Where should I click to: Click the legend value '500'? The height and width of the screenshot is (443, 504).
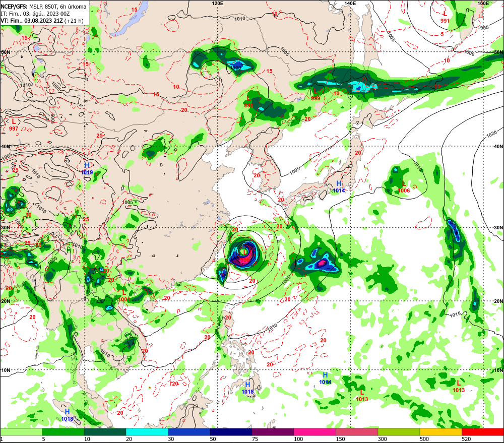(x=424, y=439)
